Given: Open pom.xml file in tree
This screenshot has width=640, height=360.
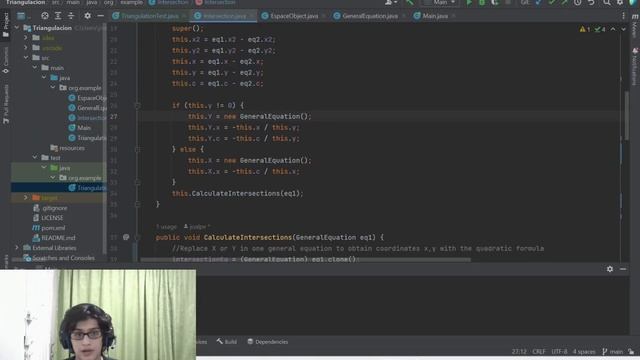Looking at the screenshot, I should pos(49,228).
